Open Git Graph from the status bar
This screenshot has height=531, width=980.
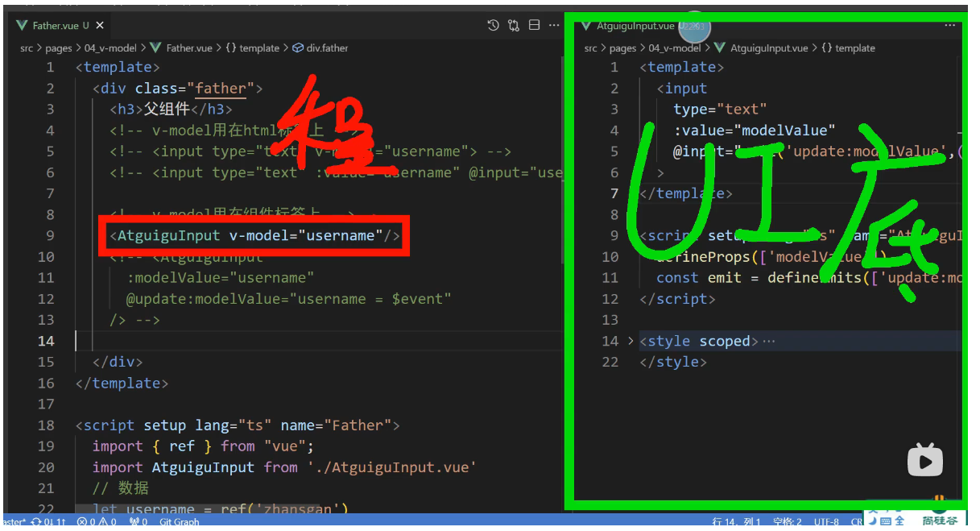pyautogui.click(x=180, y=522)
